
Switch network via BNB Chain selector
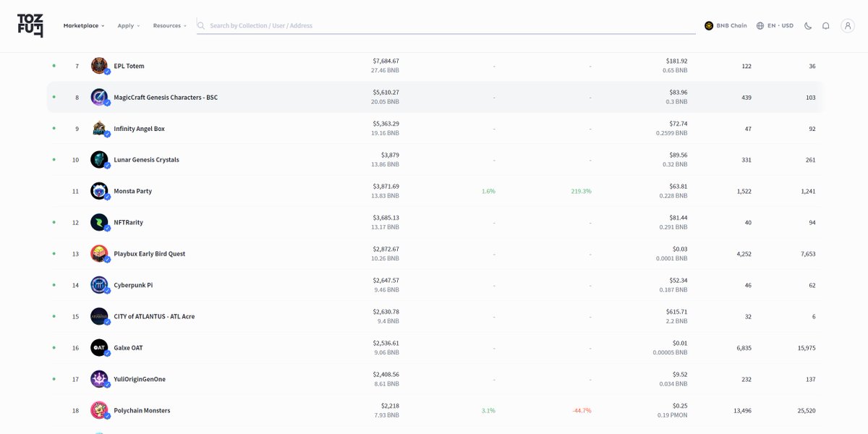tap(726, 25)
